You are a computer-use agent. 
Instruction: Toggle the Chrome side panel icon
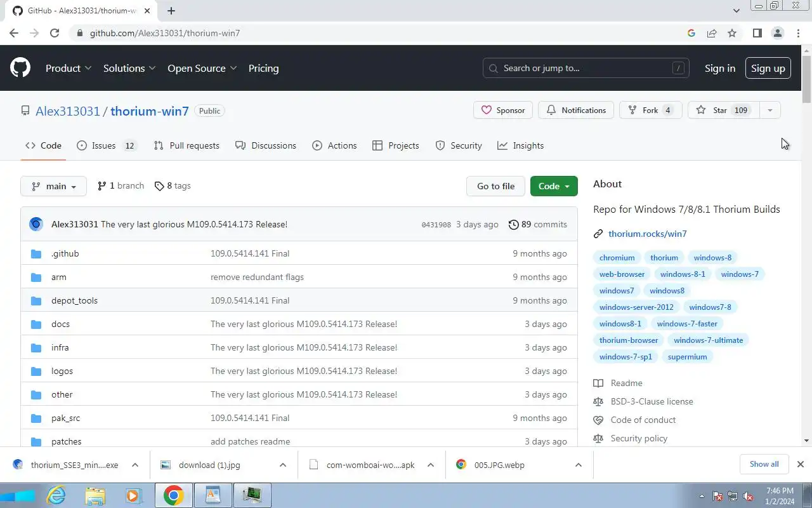click(757, 33)
